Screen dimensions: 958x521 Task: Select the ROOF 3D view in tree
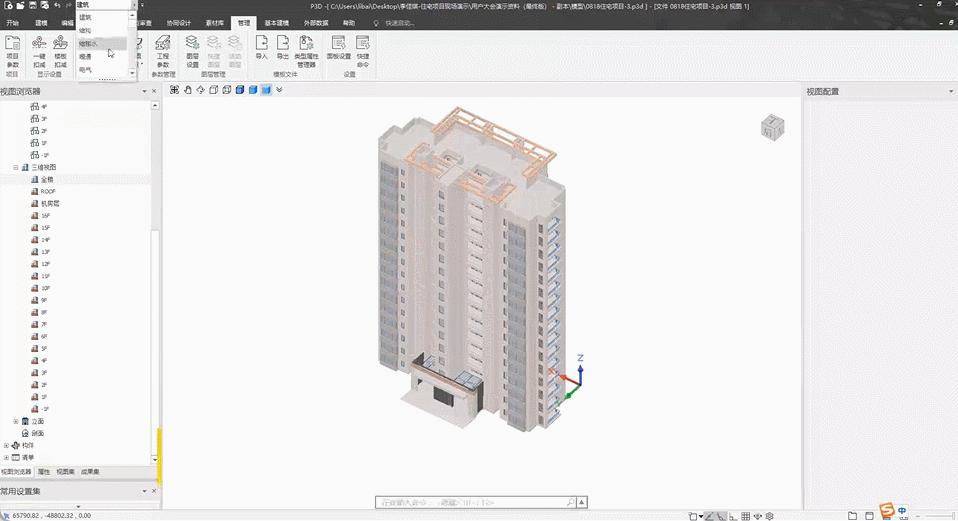(47, 191)
